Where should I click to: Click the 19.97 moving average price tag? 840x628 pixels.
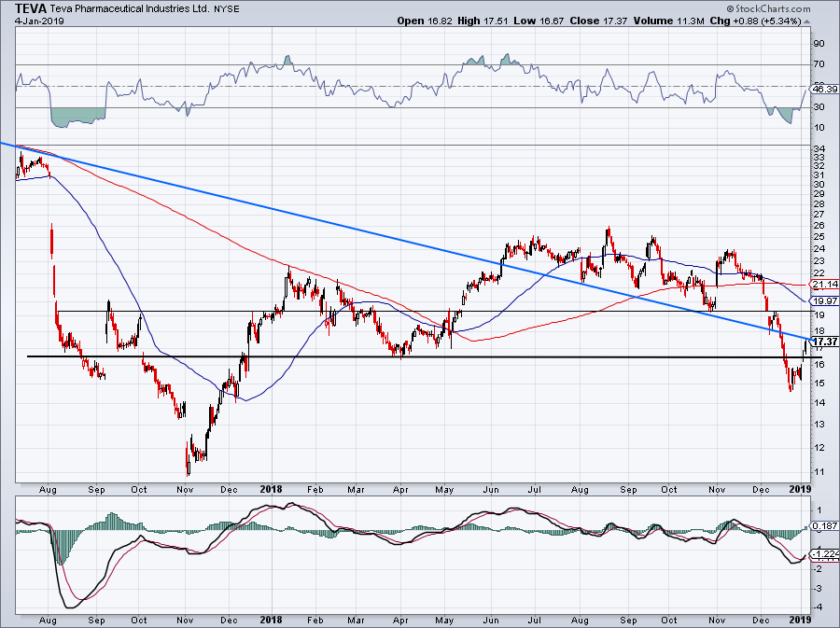pyautogui.click(x=825, y=300)
